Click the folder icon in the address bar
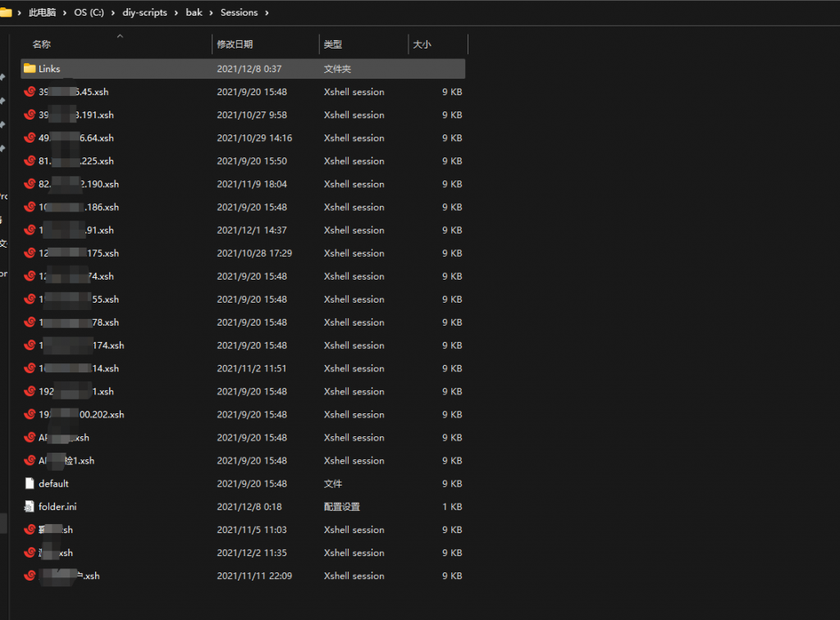This screenshot has height=620, width=840. (6, 12)
